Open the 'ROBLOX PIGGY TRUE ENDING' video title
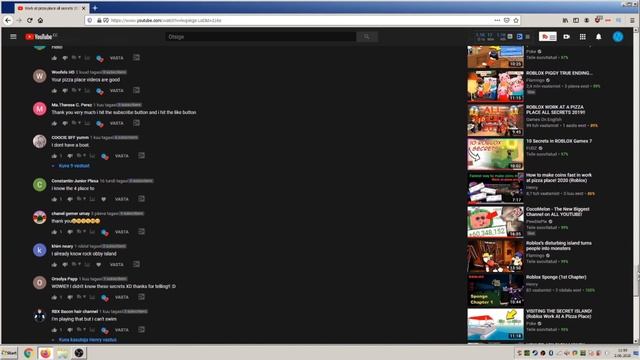 (559, 73)
